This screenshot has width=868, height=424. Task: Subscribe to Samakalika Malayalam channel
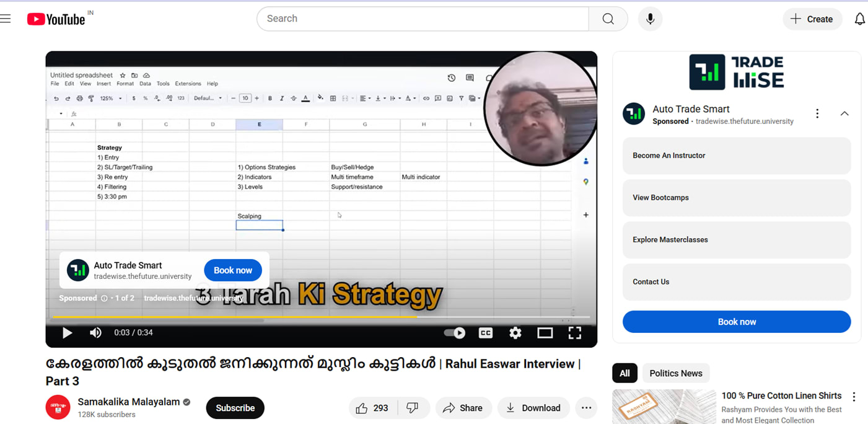pos(235,408)
